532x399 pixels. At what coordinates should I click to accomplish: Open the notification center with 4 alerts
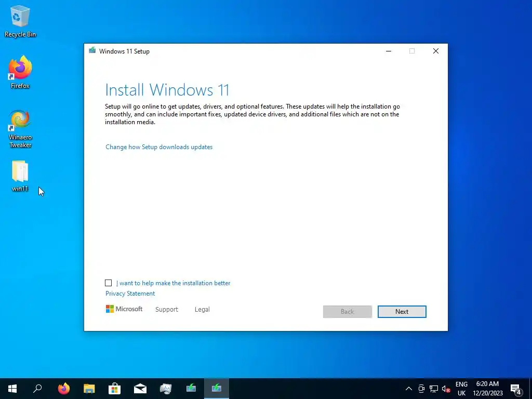(x=516, y=389)
